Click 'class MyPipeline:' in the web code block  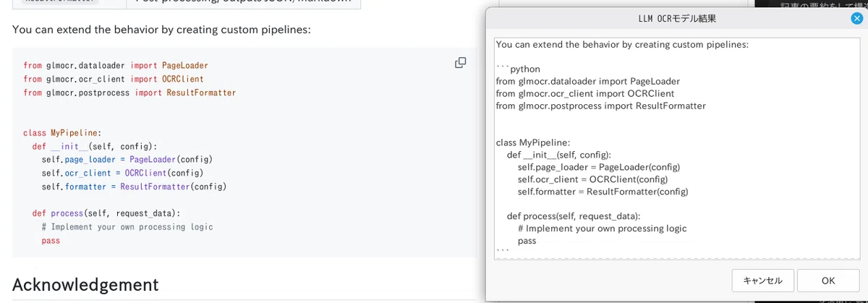click(x=62, y=133)
